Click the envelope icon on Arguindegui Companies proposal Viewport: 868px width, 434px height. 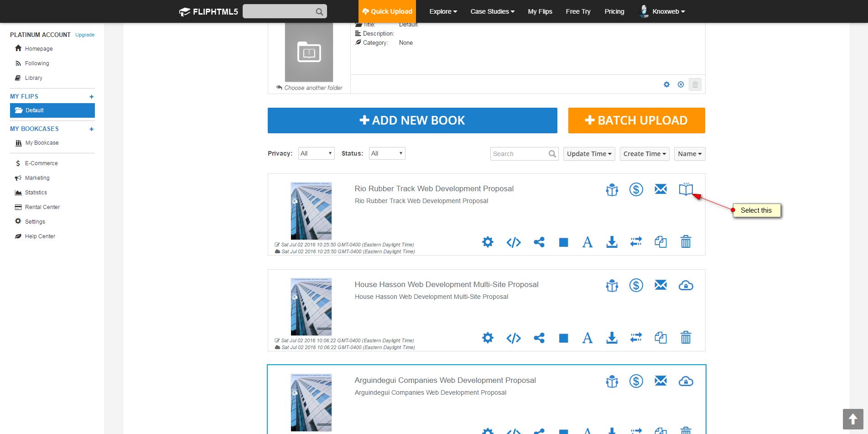point(660,381)
